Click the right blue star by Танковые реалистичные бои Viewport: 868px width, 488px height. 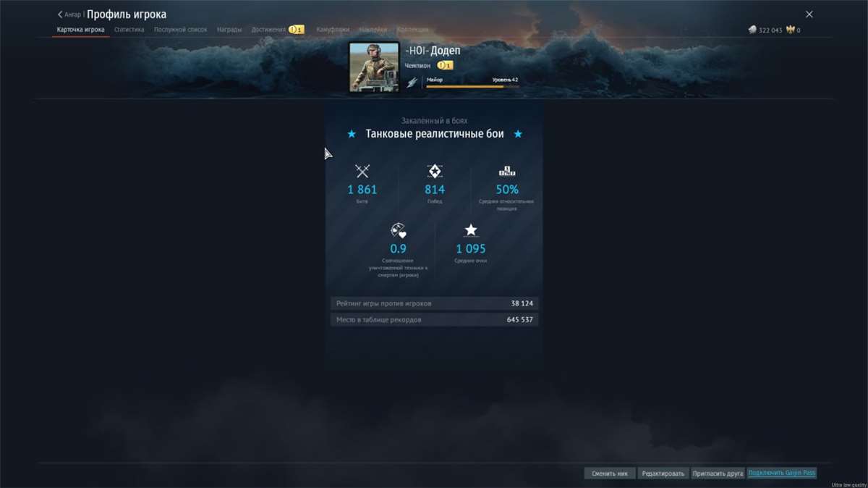[x=518, y=134]
